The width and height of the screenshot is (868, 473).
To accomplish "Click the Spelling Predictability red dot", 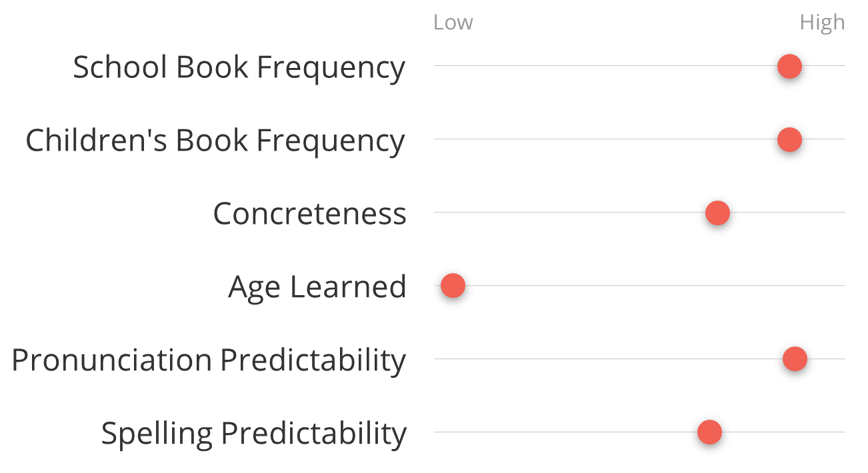I will (709, 432).
